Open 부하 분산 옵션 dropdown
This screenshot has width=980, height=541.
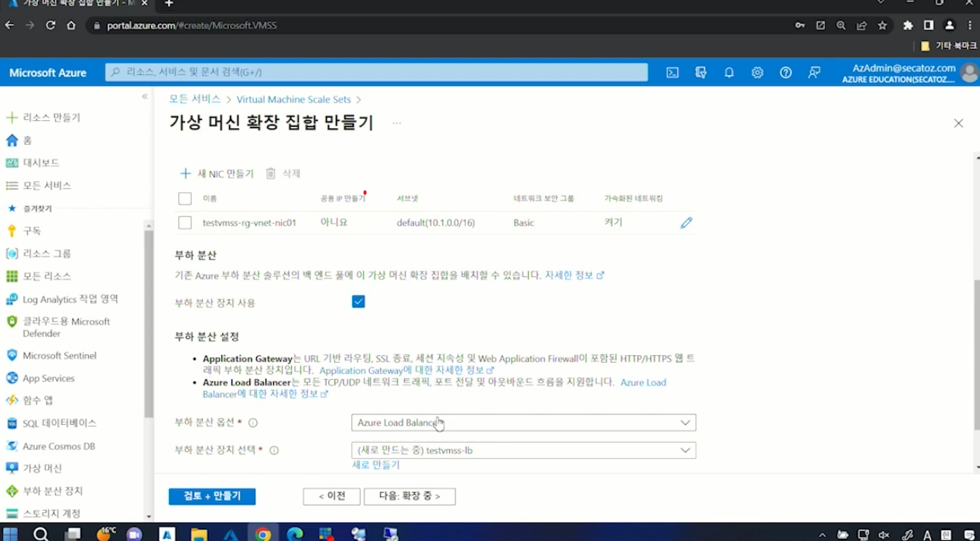point(524,423)
